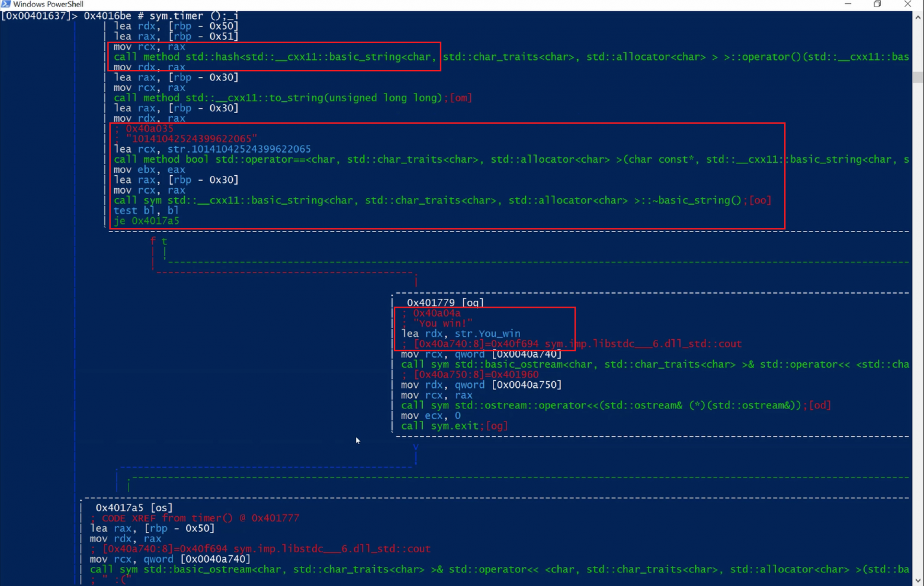This screenshot has height=586, width=924.
Task: Click the scrollbar up arrow
Action: click(918, 17)
